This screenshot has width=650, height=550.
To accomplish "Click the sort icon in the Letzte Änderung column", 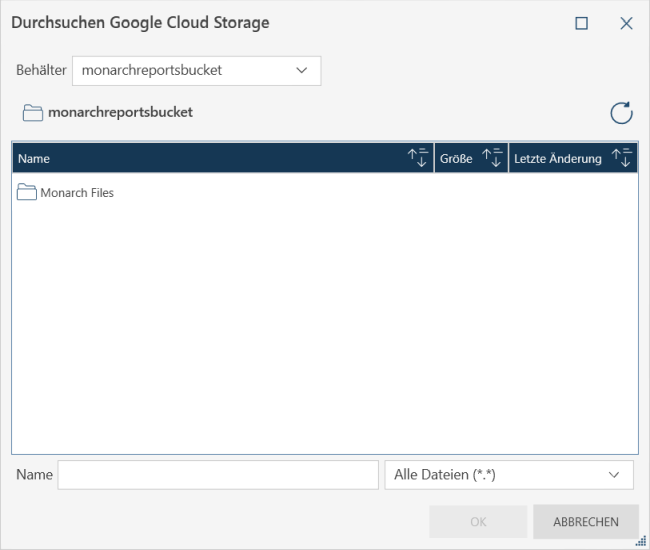I will pyautogui.click(x=621, y=158).
